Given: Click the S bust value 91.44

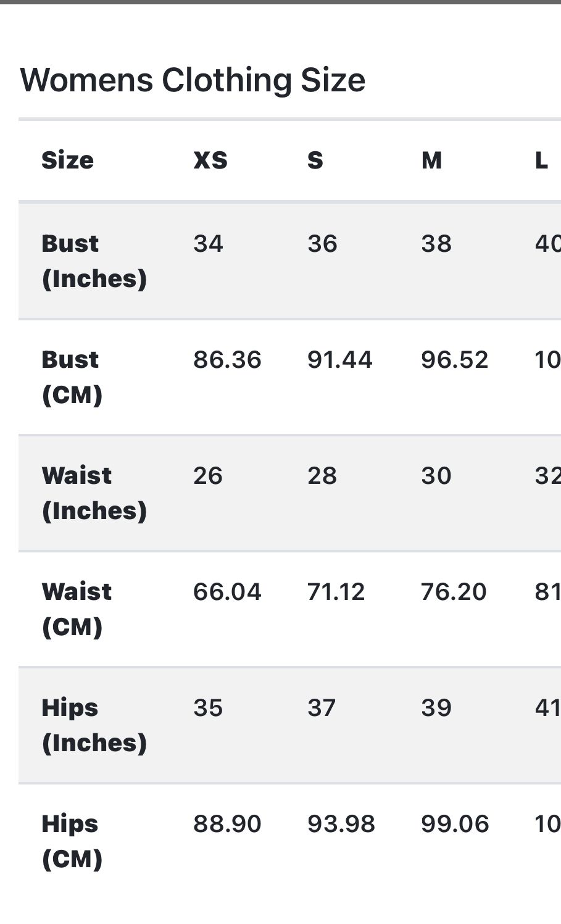Looking at the screenshot, I should coord(340,360).
